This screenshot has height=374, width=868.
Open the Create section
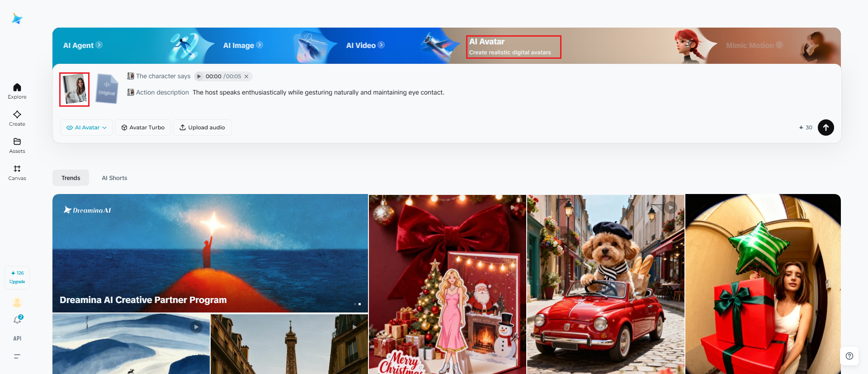(x=17, y=118)
